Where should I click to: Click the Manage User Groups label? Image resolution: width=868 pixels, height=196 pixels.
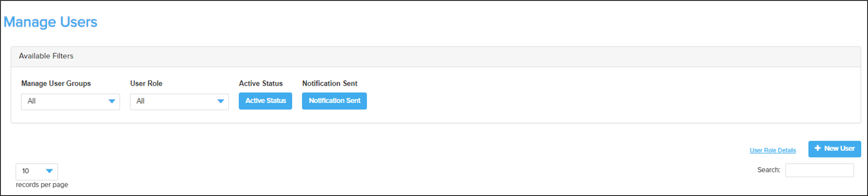(x=56, y=83)
